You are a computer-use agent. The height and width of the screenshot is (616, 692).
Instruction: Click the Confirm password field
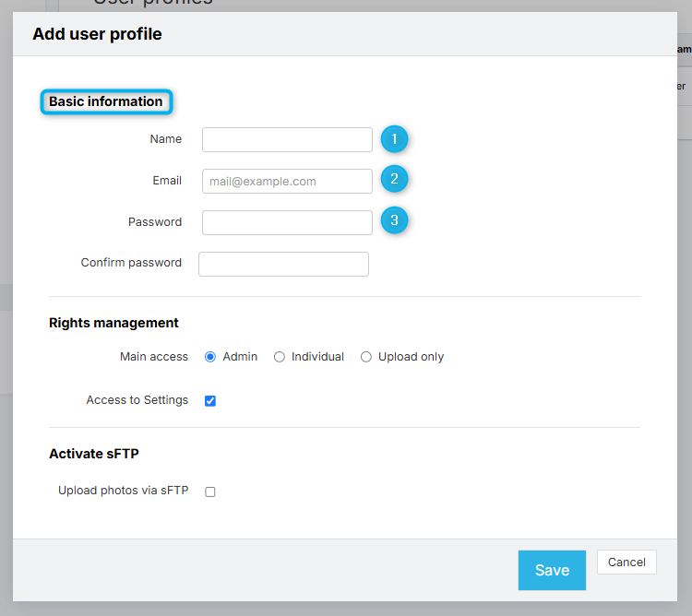point(284,264)
